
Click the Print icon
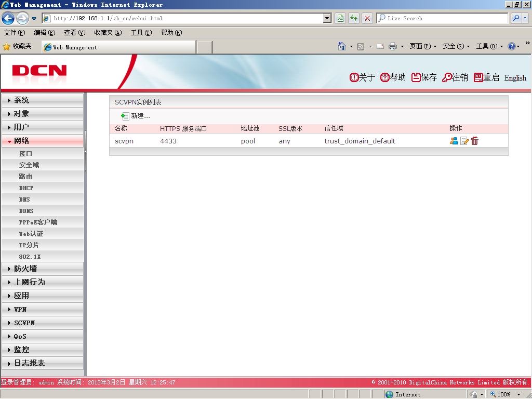click(393, 46)
